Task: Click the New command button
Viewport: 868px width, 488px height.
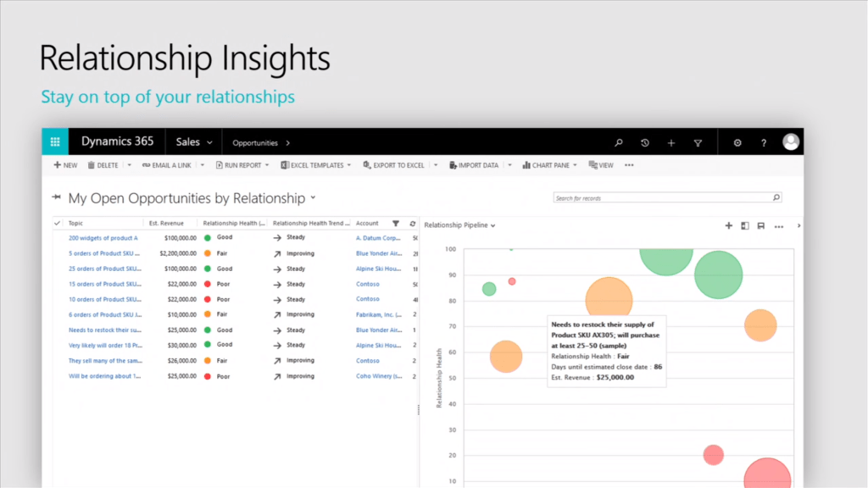Action: click(x=64, y=164)
